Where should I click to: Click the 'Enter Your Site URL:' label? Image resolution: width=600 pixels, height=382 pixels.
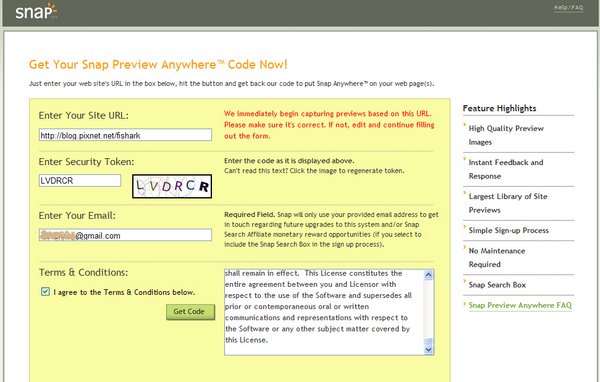coord(83,116)
